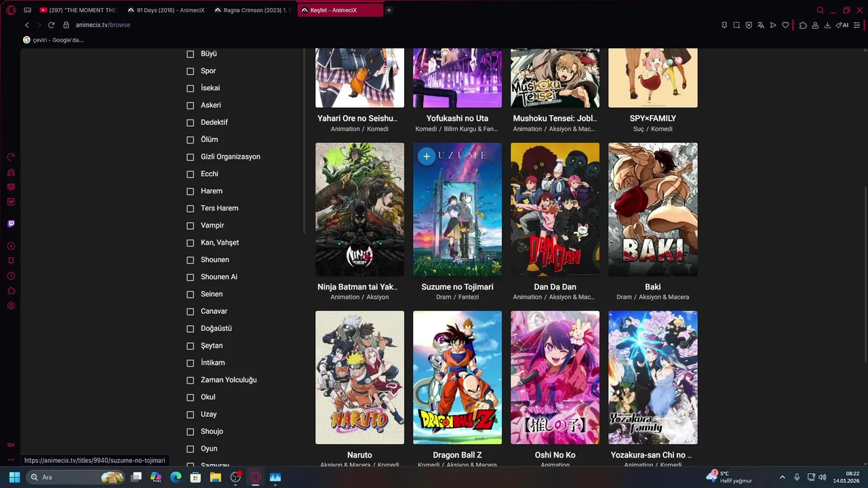The width and height of the screenshot is (868, 488).
Task: Open the Suzume no Tojimari title link
Action: (x=457, y=287)
